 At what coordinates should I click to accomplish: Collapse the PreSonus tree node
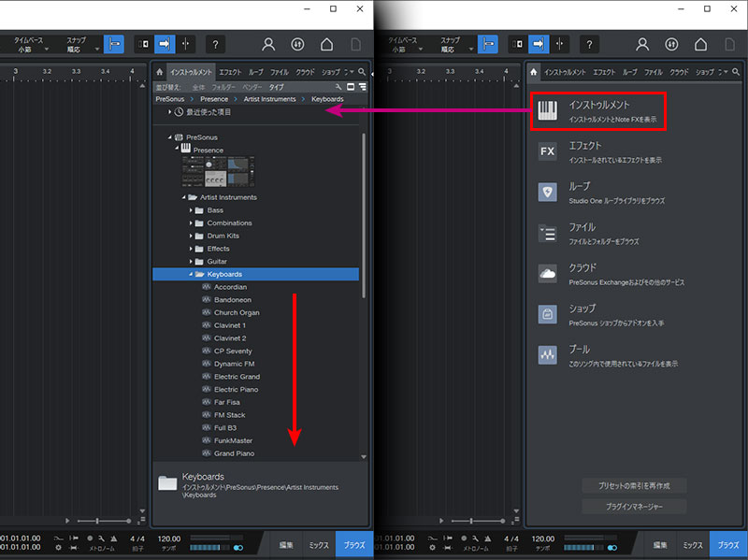tap(169, 137)
